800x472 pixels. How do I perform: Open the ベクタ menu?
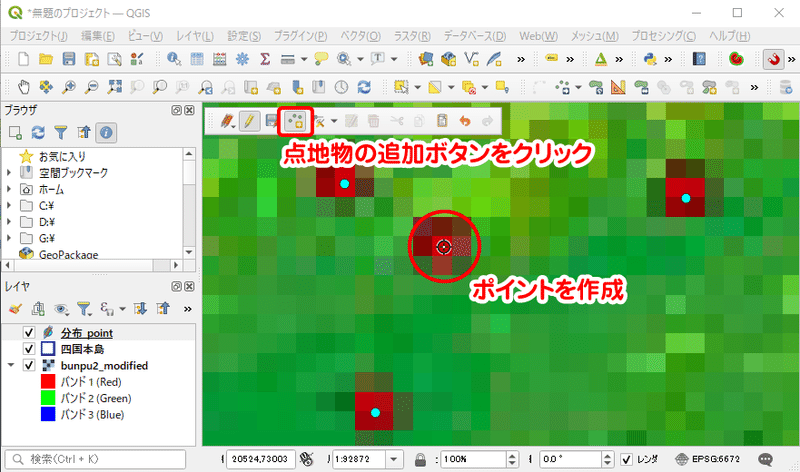[x=361, y=36]
